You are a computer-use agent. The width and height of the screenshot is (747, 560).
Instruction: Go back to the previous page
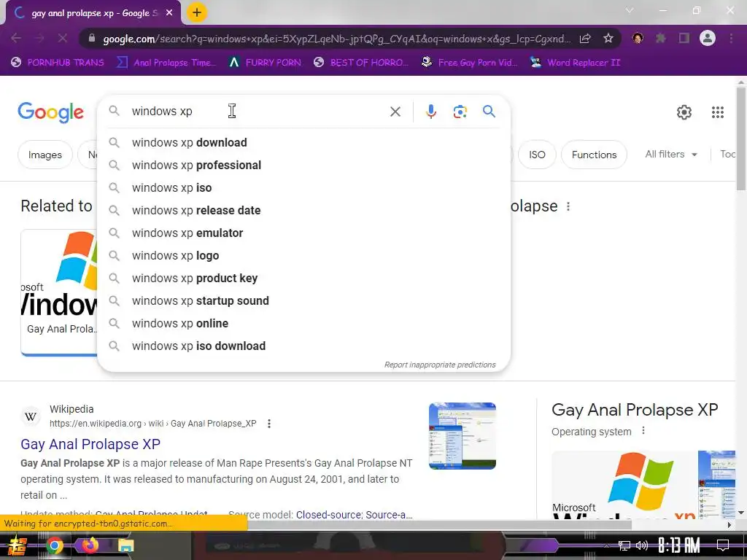click(16, 38)
